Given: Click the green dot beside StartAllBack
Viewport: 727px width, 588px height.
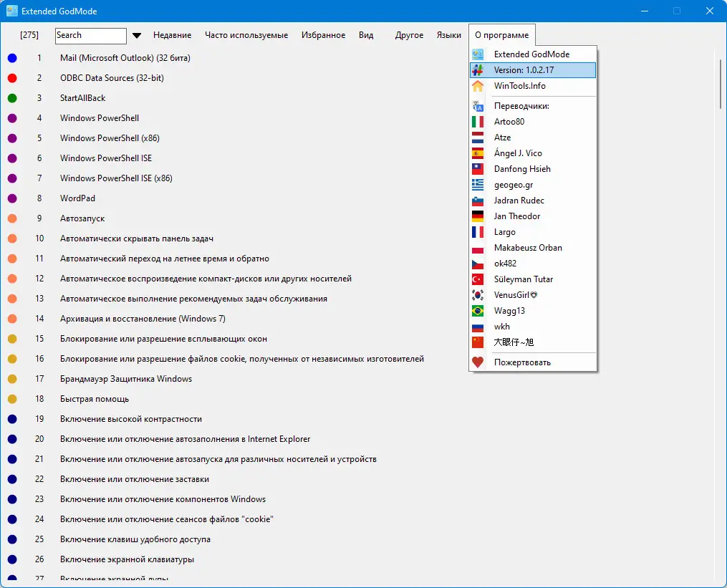Looking at the screenshot, I should pyautogui.click(x=12, y=98).
